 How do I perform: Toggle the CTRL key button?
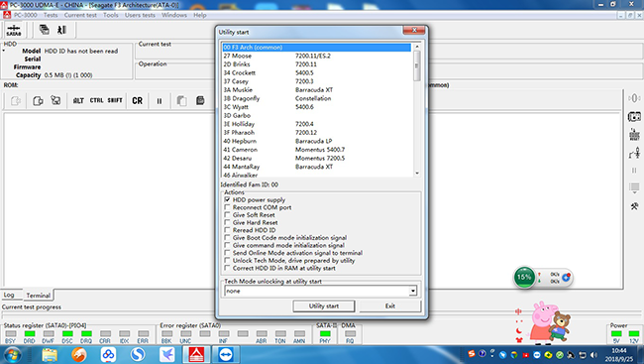tap(96, 100)
